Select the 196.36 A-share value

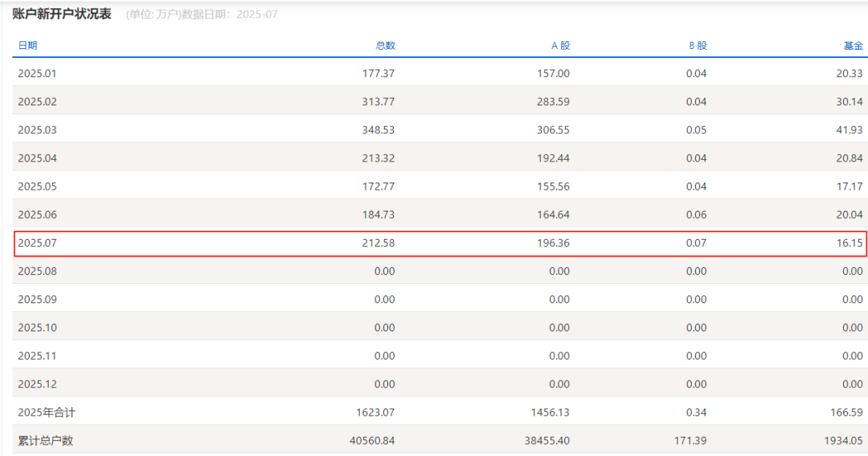(x=553, y=243)
